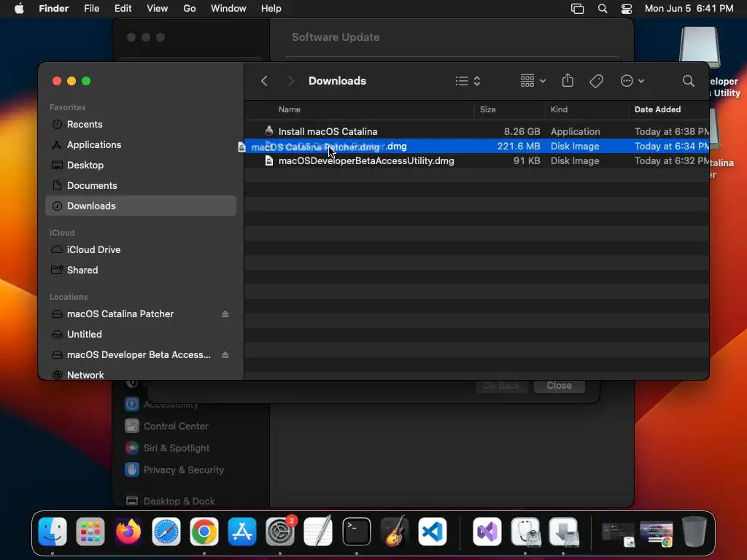The width and height of the screenshot is (747, 560).
Task: Click the Finder search magnifier
Action: coord(688,81)
